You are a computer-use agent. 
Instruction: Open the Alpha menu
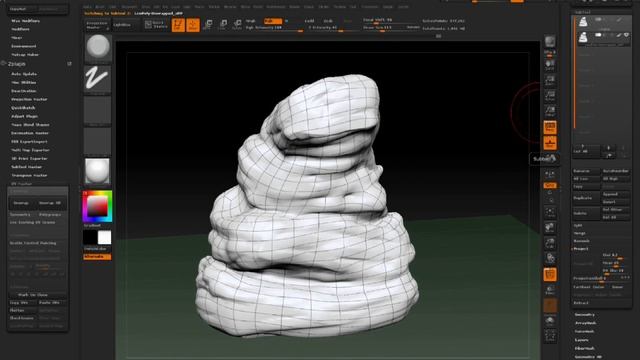[87, 7]
